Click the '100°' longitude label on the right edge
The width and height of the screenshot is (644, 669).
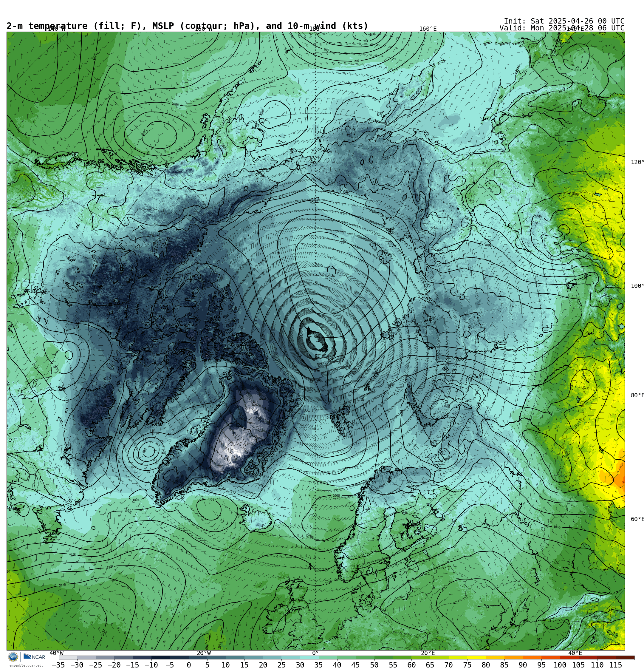click(x=637, y=286)
